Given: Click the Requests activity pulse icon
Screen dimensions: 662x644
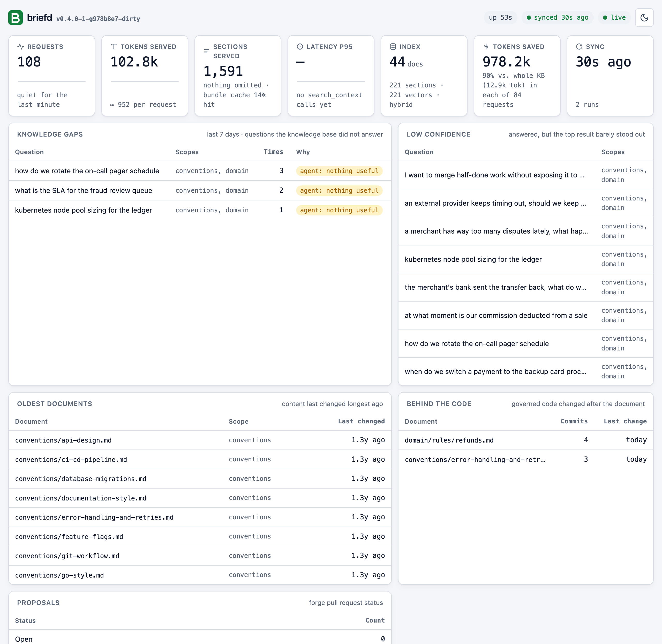Looking at the screenshot, I should [x=21, y=47].
